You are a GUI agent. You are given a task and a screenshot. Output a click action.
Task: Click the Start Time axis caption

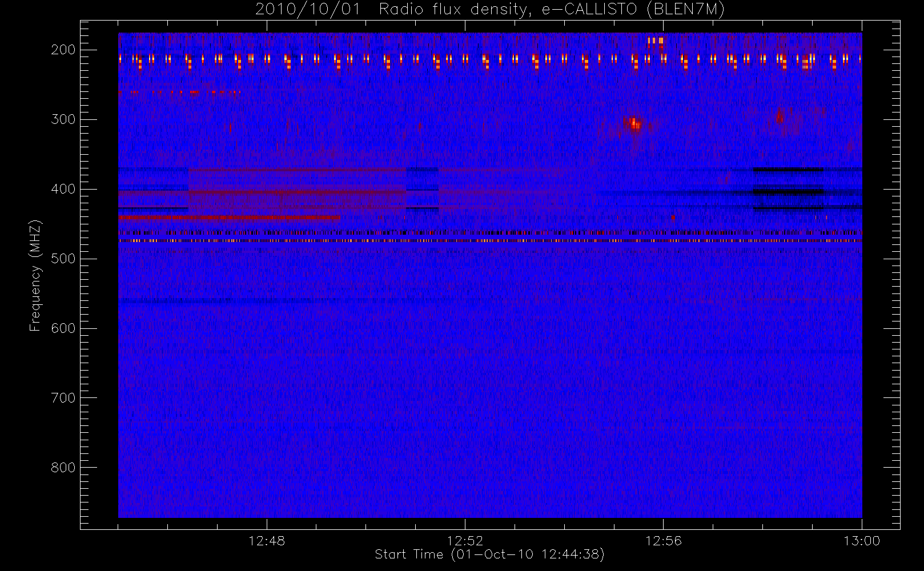pyautogui.click(x=489, y=554)
